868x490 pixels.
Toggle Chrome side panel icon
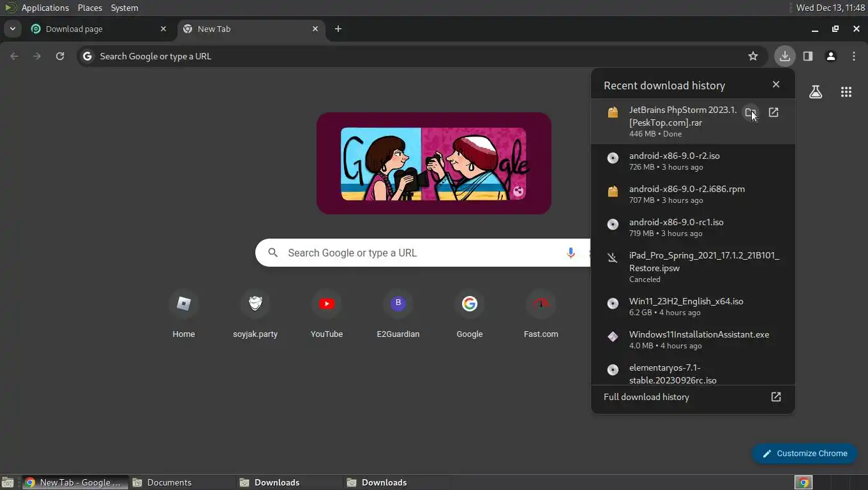[808, 56]
